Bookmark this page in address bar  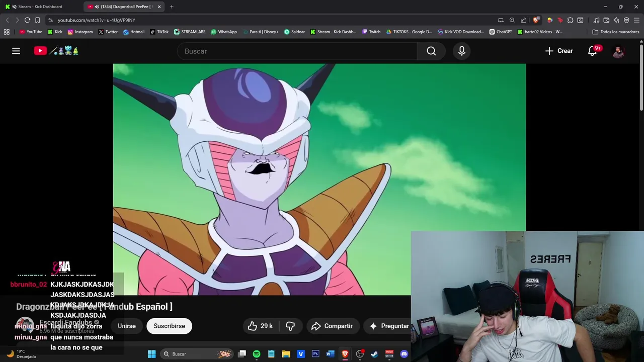(x=37, y=20)
